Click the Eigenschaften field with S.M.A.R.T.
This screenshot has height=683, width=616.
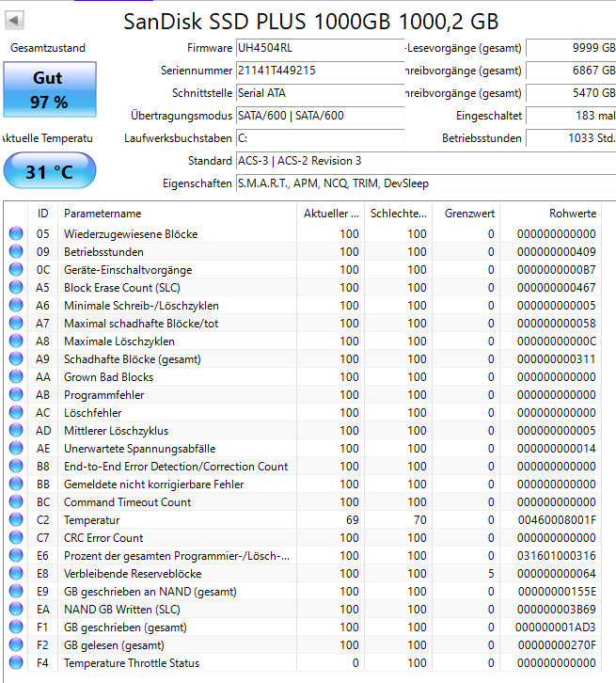pos(426,183)
